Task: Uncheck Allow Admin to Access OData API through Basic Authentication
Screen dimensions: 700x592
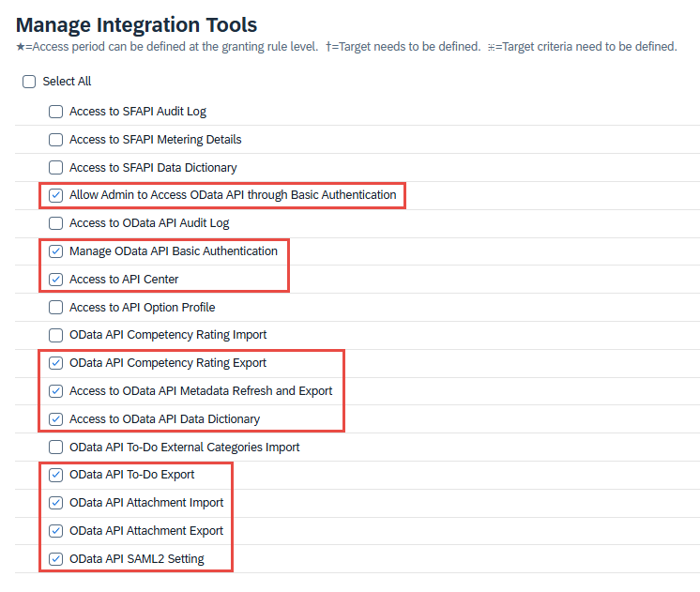Action: click(x=55, y=196)
